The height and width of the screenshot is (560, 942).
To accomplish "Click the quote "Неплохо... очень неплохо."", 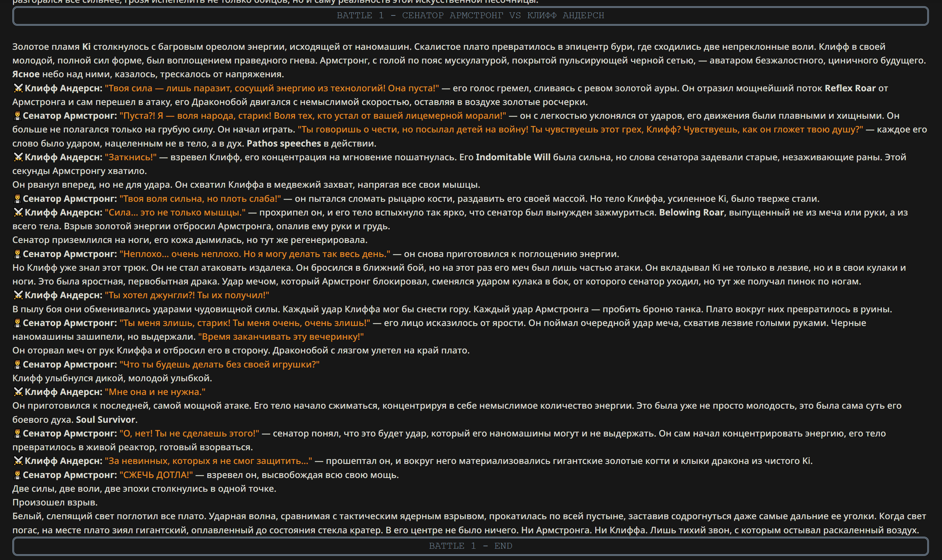I will (x=181, y=254).
